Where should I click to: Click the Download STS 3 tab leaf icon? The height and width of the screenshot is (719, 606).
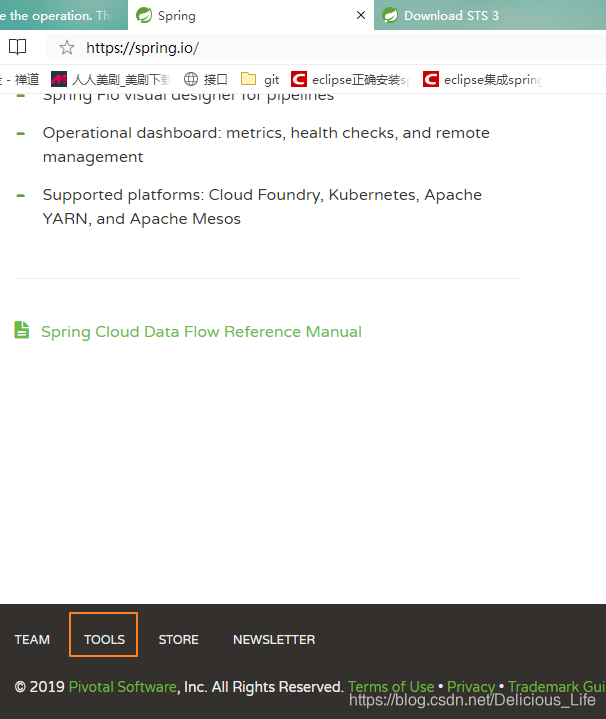coord(390,15)
